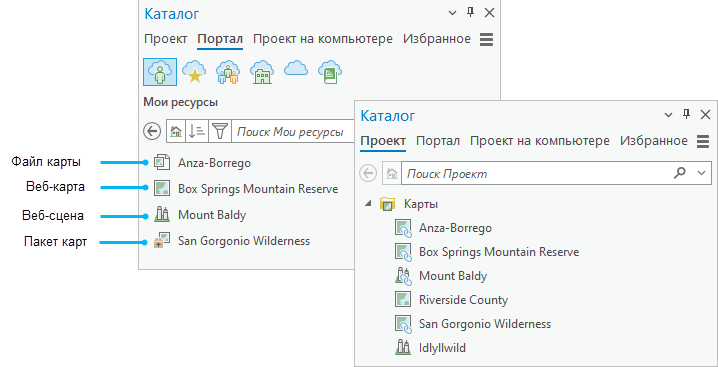Select Idlyllwild in Project tree

click(x=442, y=348)
